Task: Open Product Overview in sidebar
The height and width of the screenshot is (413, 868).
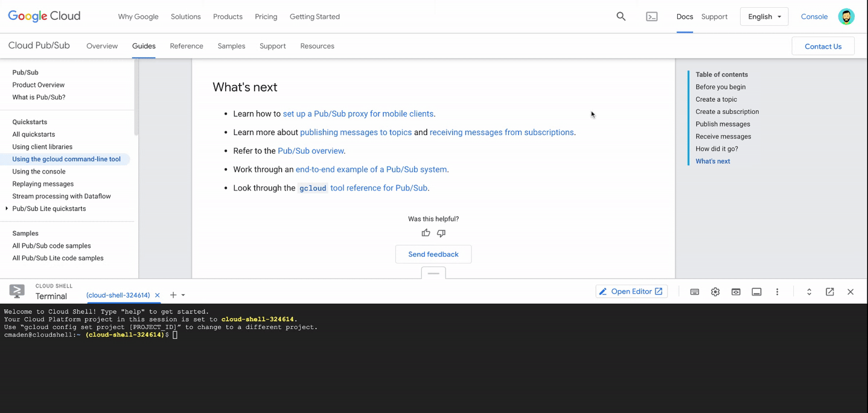Action: click(39, 85)
